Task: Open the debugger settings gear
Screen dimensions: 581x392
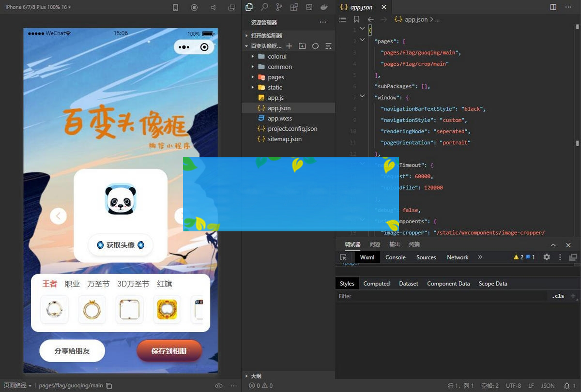Action: (x=547, y=257)
